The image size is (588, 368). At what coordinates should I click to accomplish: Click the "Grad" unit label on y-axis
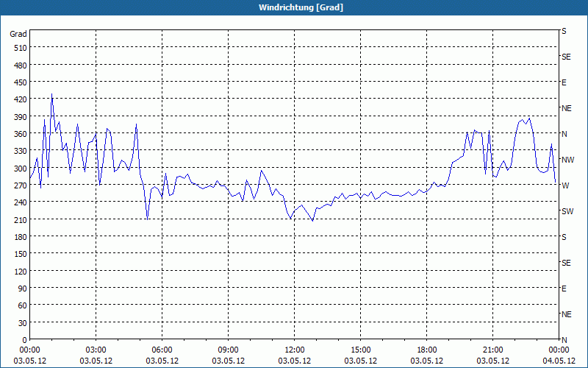pos(18,34)
